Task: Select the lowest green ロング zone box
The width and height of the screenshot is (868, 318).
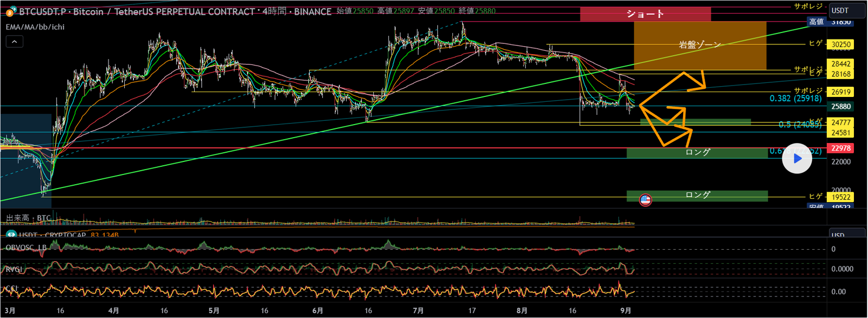Action: click(697, 195)
